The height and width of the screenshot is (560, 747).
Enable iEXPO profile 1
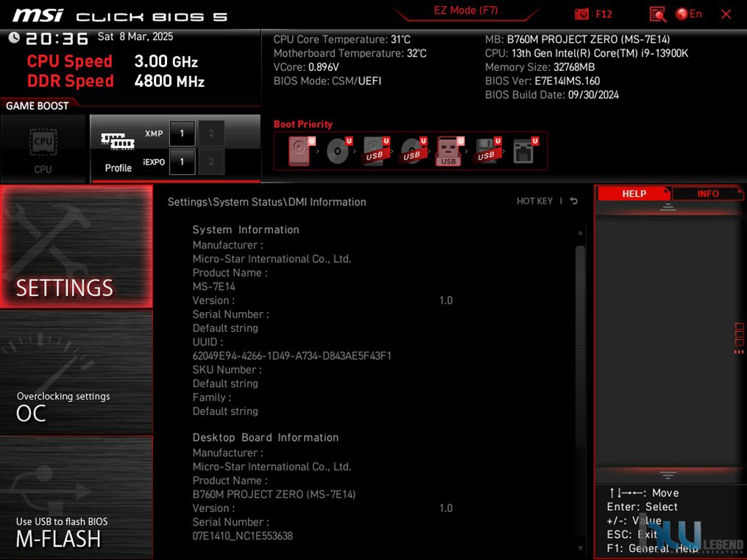point(182,161)
